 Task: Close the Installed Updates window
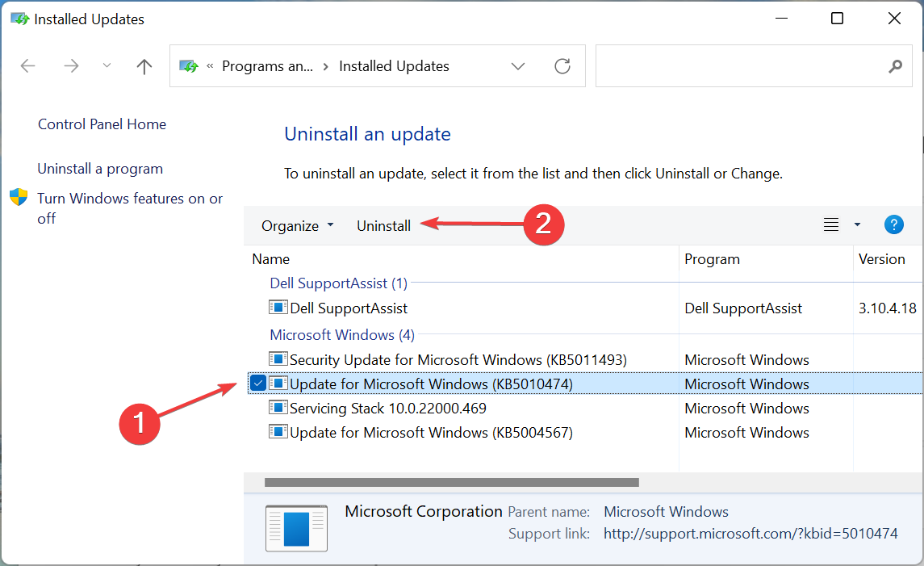pos(894,19)
